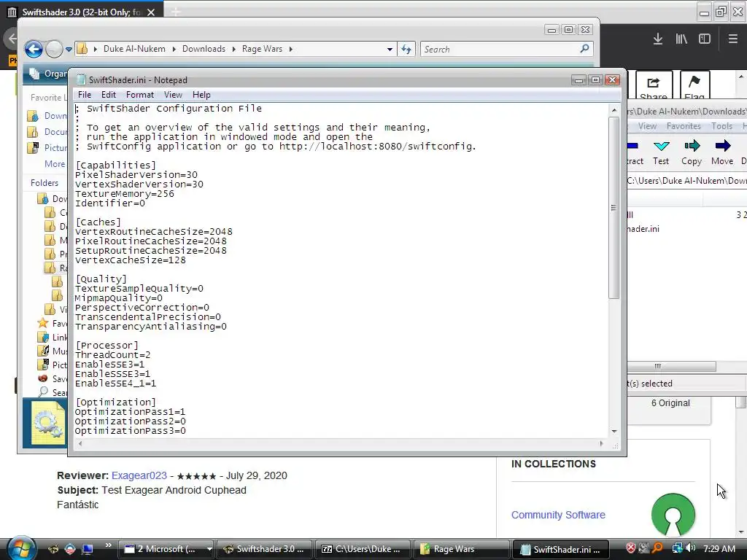Select Duke Al-Nukem in Explorer breadcrumb

coord(134,49)
